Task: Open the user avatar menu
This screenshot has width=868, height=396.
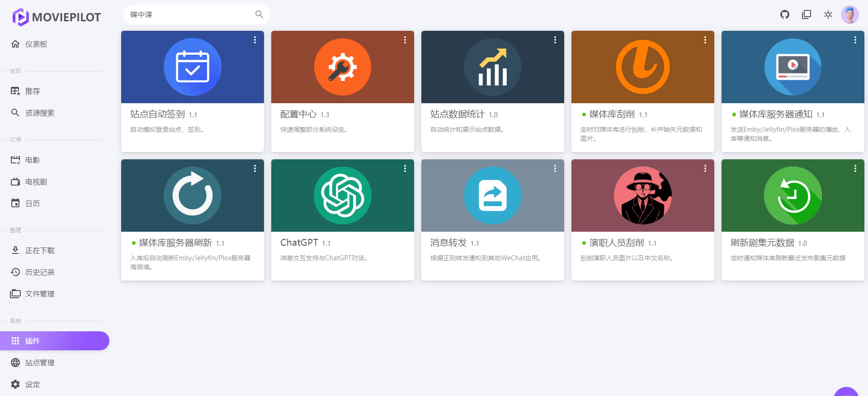Action: pos(849,14)
